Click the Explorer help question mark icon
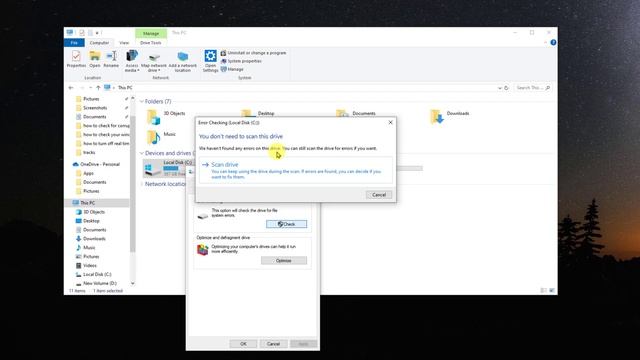640x360 pixels. 553,42
